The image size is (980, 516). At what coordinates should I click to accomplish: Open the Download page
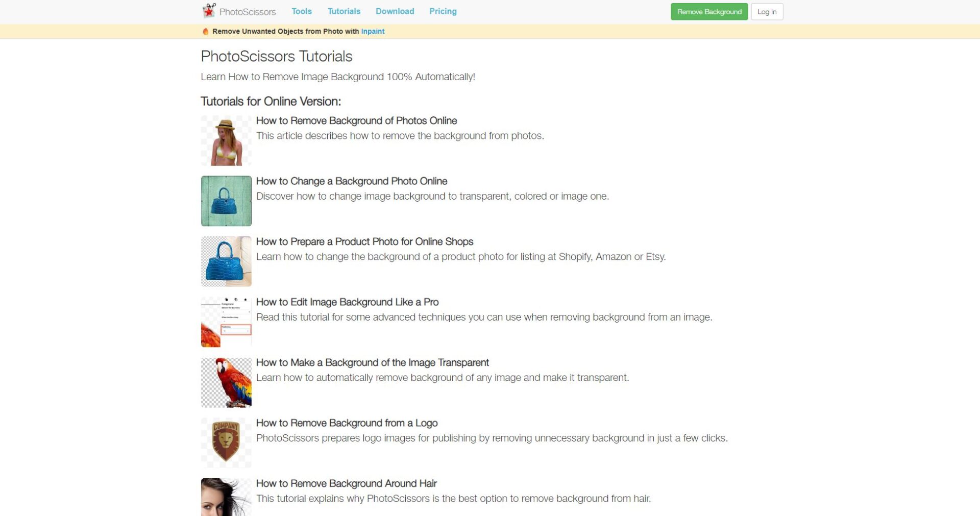pyautogui.click(x=395, y=11)
